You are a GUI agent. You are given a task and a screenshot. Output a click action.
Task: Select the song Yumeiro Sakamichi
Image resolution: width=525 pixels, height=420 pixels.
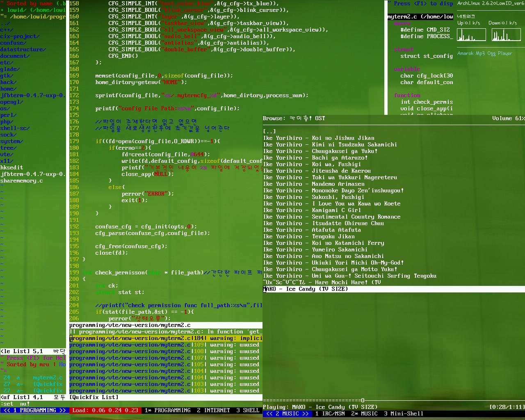coord(315,249)
